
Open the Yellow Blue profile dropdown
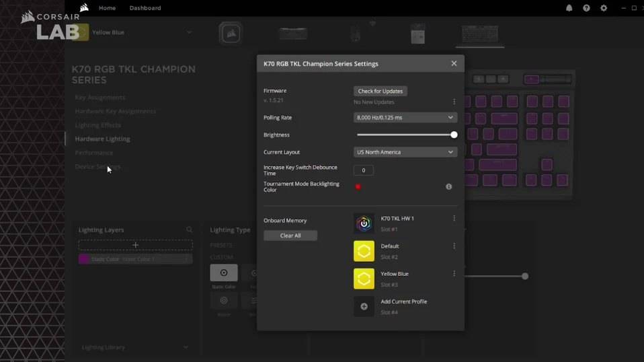(189, 32)
